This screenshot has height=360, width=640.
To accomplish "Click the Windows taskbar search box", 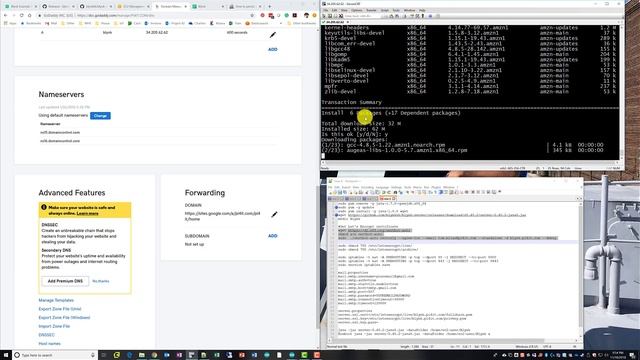I will (55, 355).
